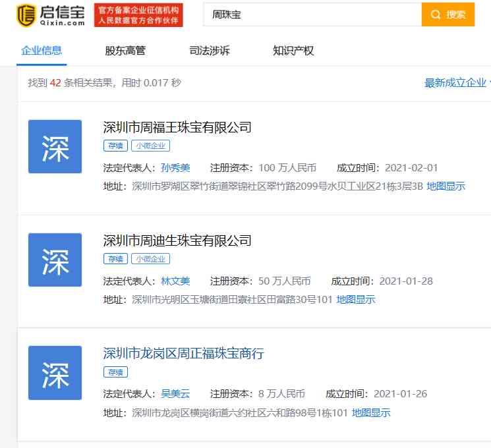Image resolution: width=491 pixels, height=448 pixels.
Task: Click the Qixin.com logo
Action: [51, 14]
